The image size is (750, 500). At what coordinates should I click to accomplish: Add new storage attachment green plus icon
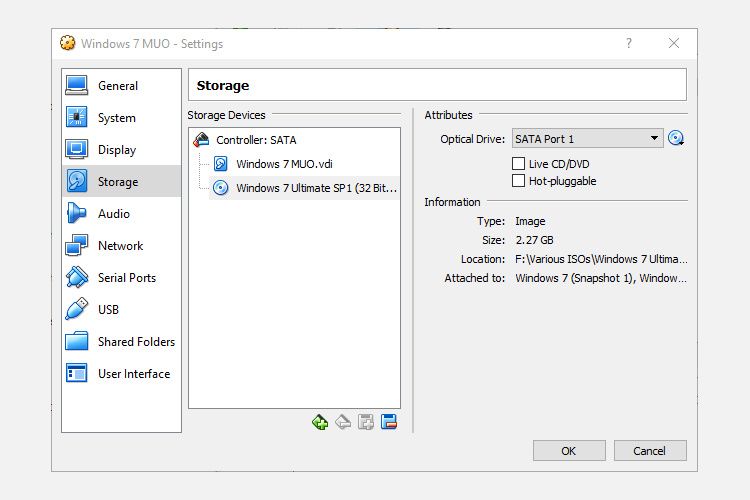pos(320,422)
